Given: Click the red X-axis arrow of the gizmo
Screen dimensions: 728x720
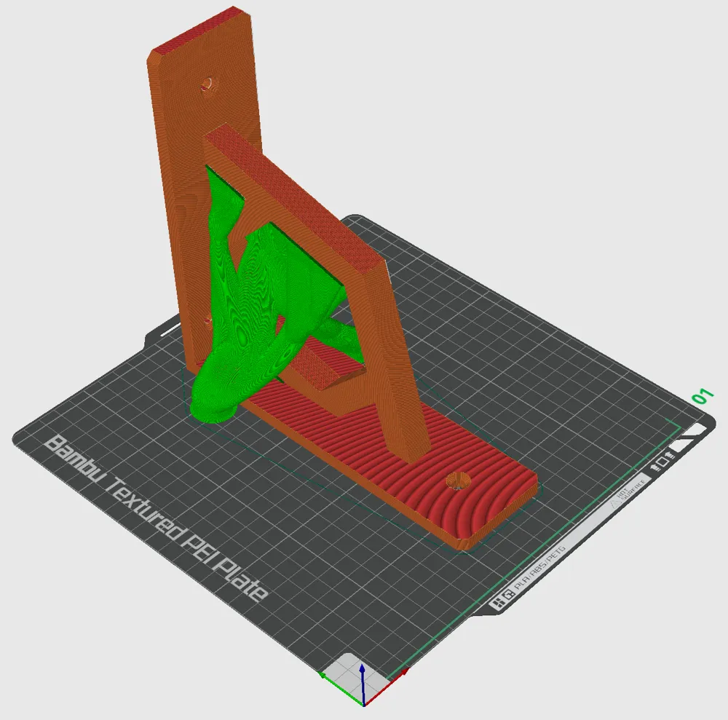Looking at the screenshot, I should [x=403, y=672].
